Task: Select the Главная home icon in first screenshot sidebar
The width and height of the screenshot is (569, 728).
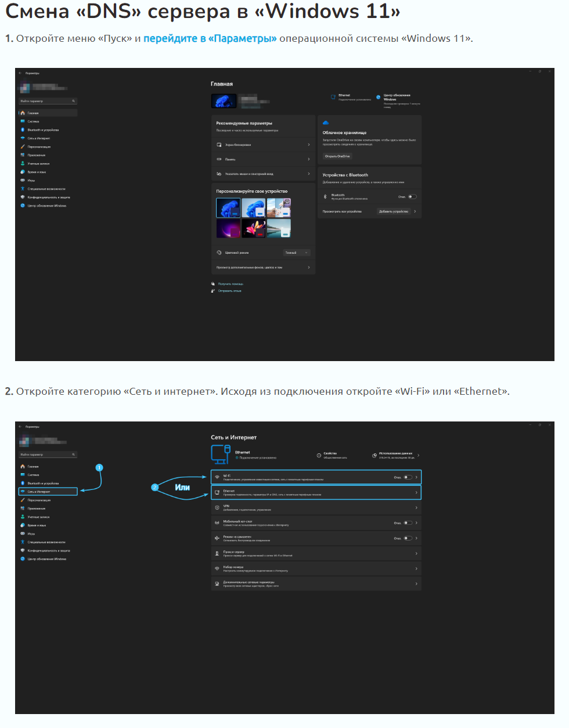Action: [23, 113]
